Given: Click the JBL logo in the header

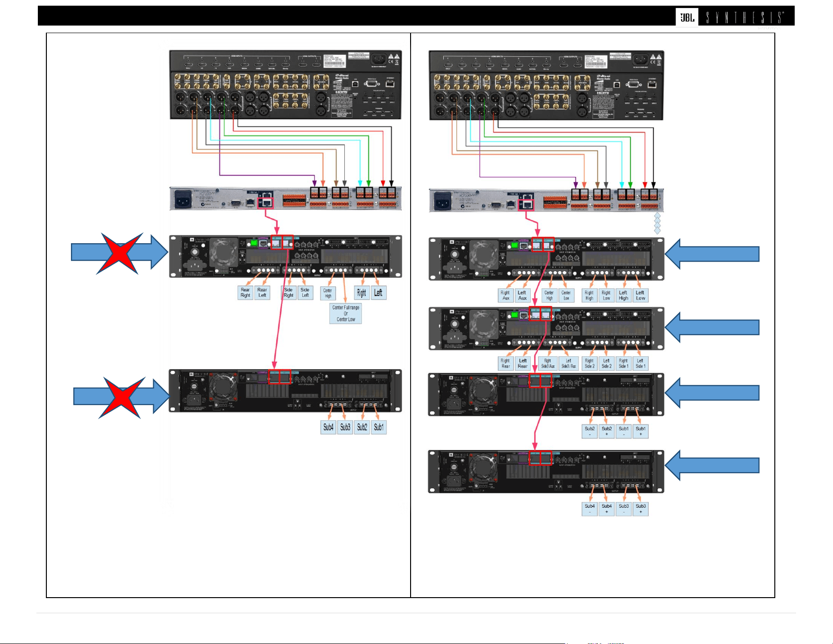Looking at the screenshot, I should click(687, 18).
